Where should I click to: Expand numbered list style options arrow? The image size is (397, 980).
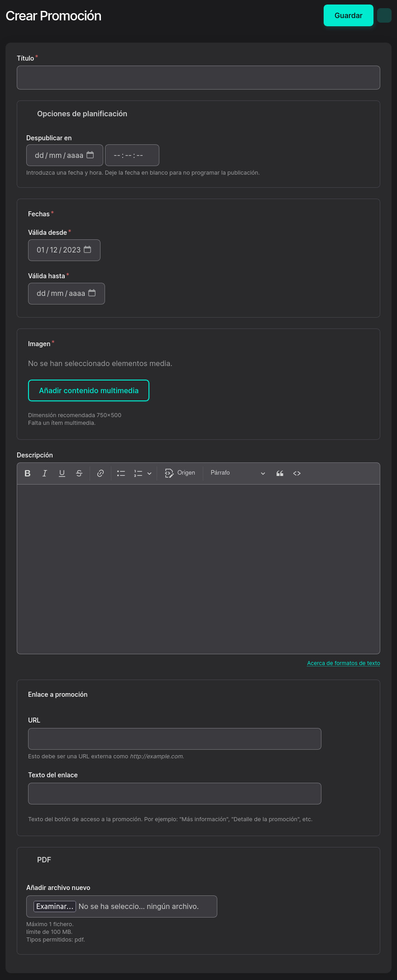pyautogui.click(x=149, y=473)
